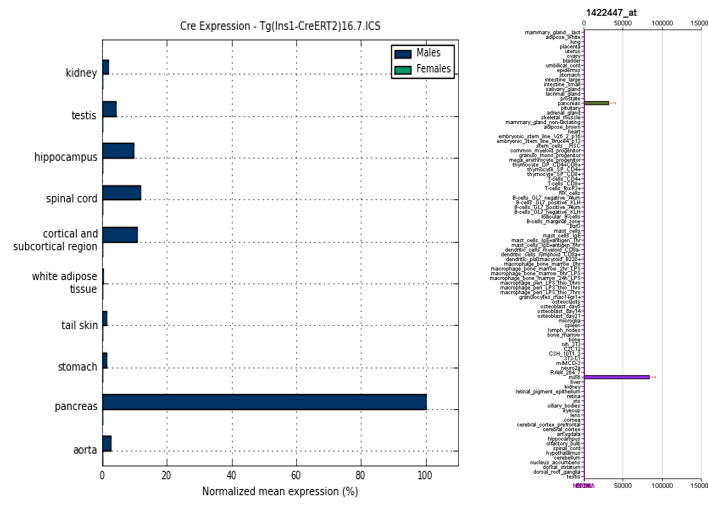
Task: Click the '20' tick on Cre chart x-axis
Action: pyautogui.click(x=167, y=475)
